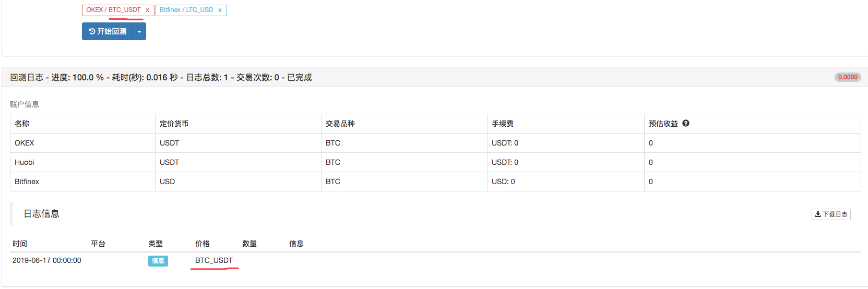Select the Bitfinex / LTC_USD tag label

pos(186,10)
